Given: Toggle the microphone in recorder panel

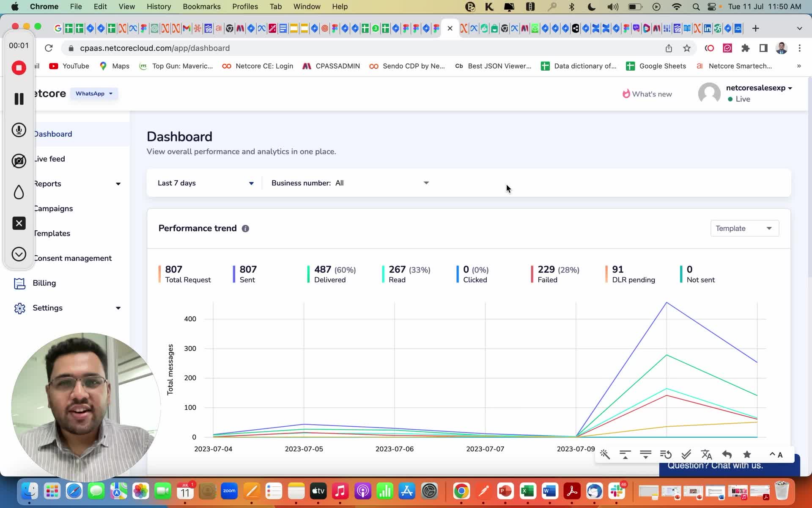Looking at the screenshot, I should click(19, 130).
